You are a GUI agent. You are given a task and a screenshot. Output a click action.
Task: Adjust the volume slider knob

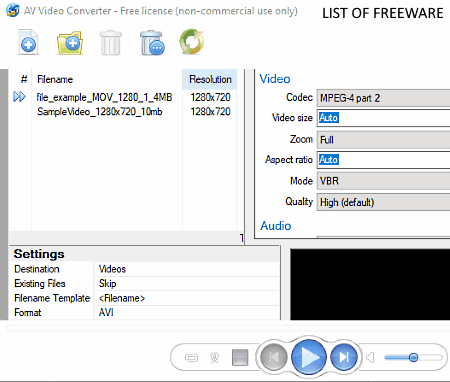413,357
